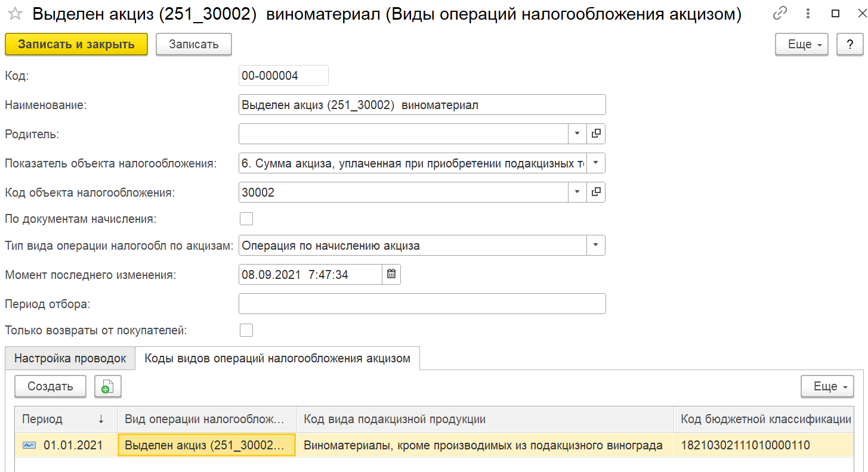Open calendar picker for Момент последнего изменения

point(391,274)
